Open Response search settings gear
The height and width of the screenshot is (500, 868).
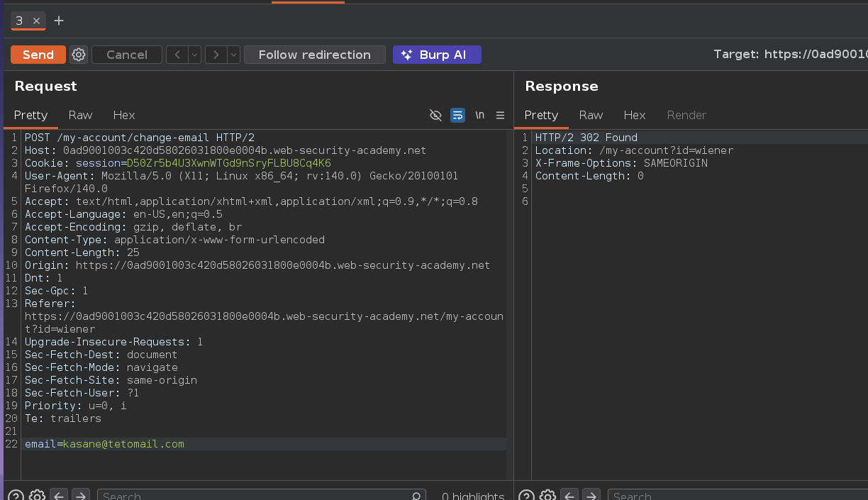pyautogui.click(x=547, y=496)
